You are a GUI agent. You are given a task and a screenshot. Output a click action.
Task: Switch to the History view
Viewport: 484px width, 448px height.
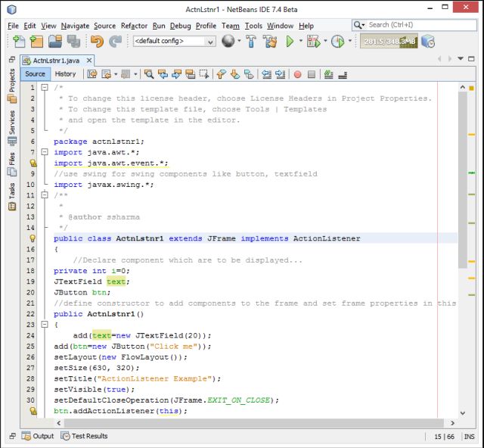pos(65,74)
